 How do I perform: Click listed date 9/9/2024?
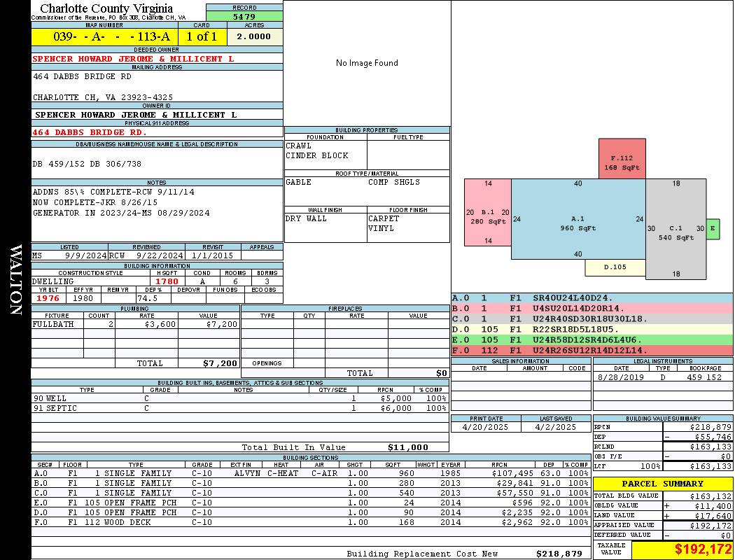pyautogui.click(x=86, y=256)
